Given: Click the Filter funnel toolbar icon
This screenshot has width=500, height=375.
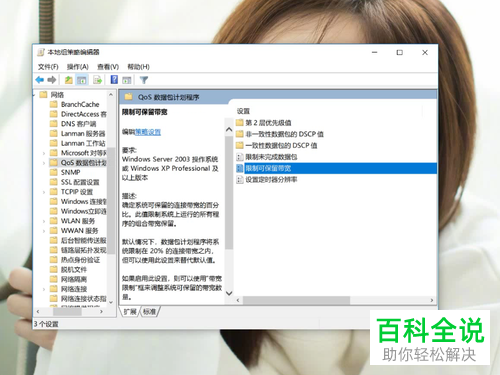Looking at the screenshot, I should pyautogui.click(x=144, y=80).
